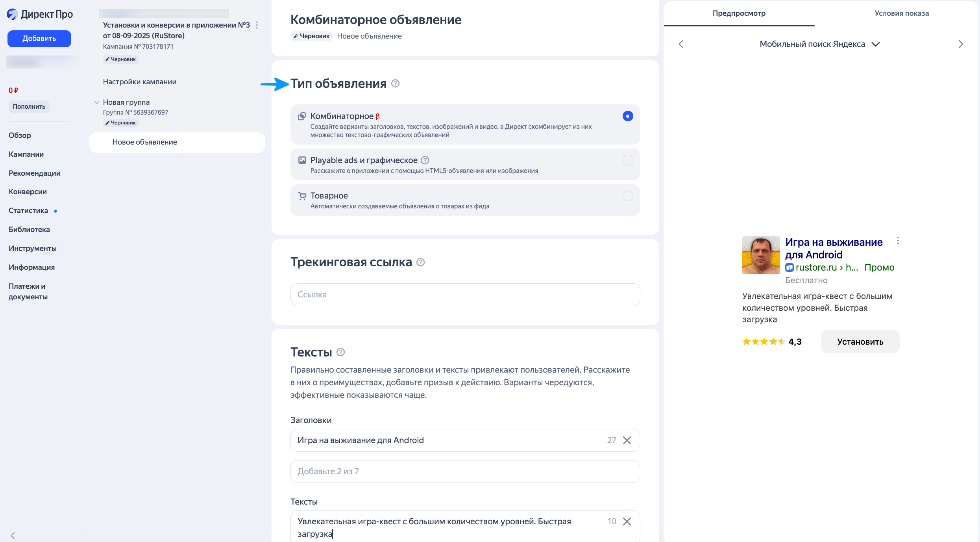Open the campaign three-dot kebab menu
The image size is (980, 542).
click(x=257, y=25)
